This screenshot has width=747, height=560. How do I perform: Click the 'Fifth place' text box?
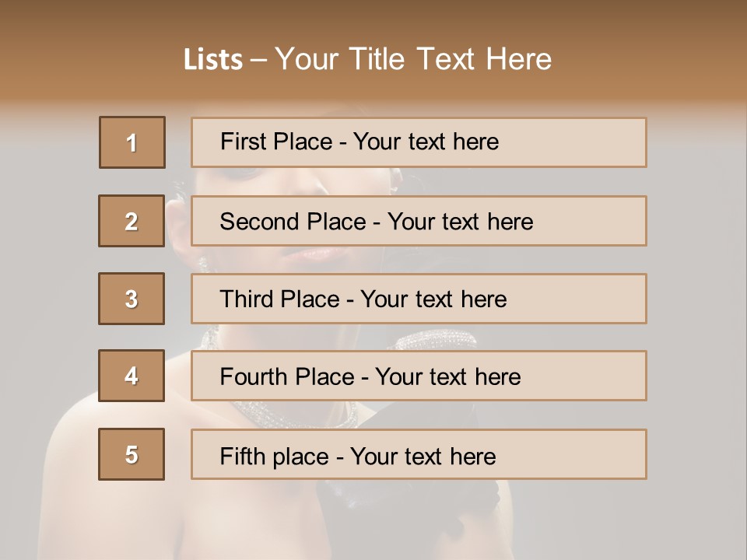pos(419,454)
